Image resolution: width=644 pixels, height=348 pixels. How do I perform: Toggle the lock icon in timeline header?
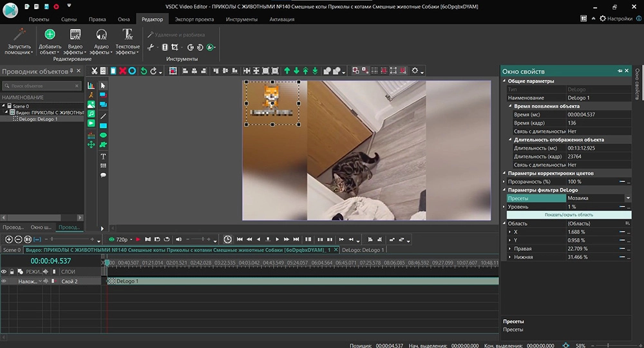pos(12,271)
